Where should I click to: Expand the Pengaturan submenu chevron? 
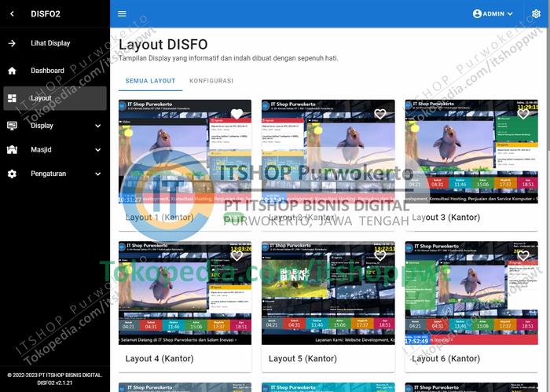pyautogui.click(x=97, y=174)
